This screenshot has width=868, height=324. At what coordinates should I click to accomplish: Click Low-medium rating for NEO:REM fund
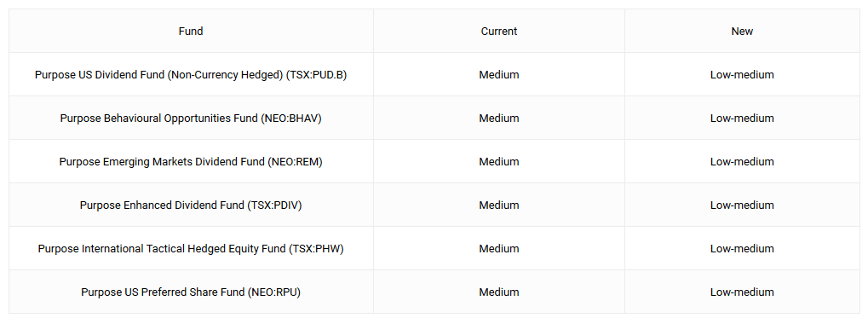[x=742, y=162]
